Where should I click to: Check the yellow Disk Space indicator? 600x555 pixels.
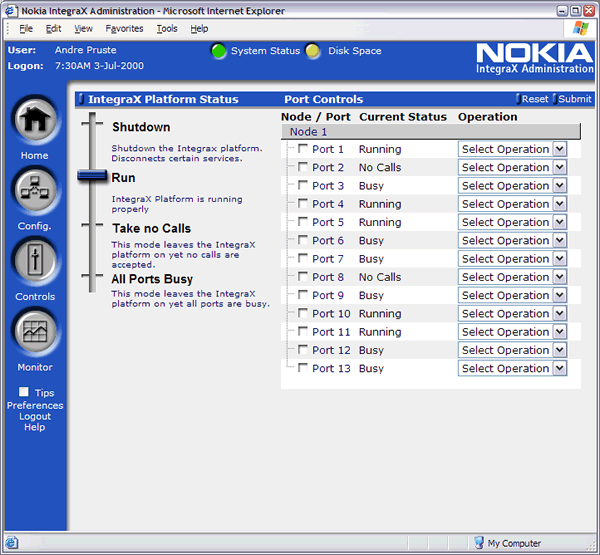click(x=313, y=51)
